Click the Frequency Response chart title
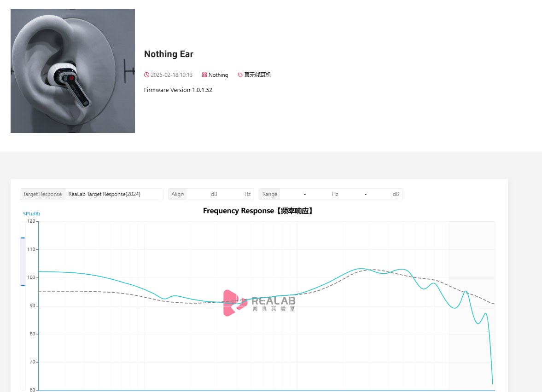Viewport: 542px width, 392px height. pyautogui.click(x=258, y=211)
